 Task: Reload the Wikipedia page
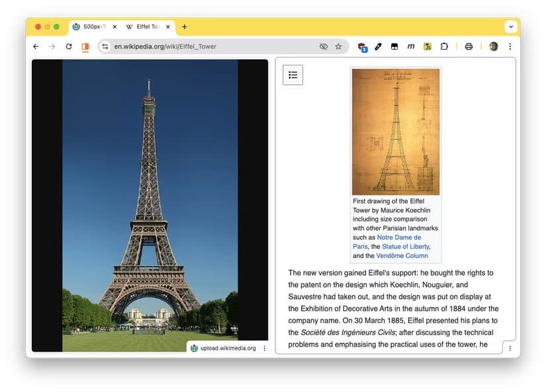69,46
